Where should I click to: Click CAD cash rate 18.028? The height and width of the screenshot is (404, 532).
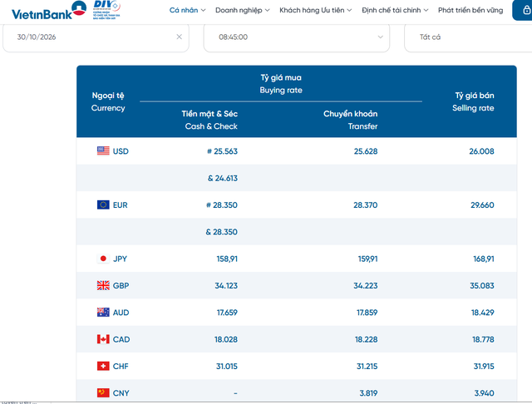click(x=226, y=339)
